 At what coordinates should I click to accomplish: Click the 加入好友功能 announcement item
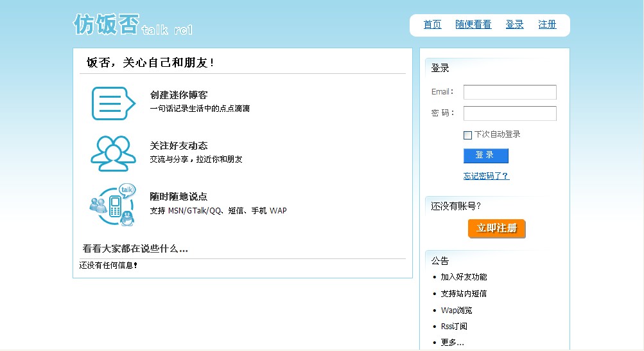coord(464,277)
